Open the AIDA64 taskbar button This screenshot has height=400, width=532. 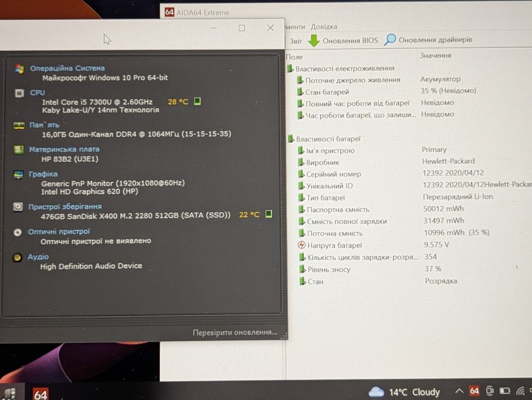[x=40, y=394]
